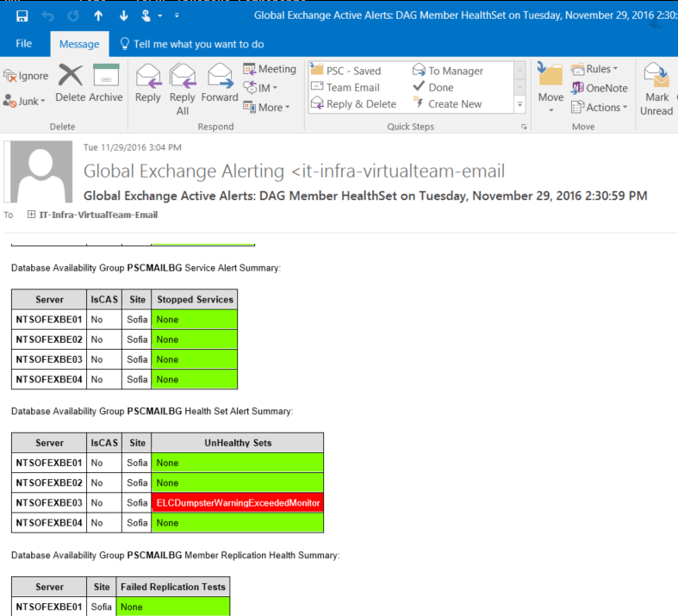The image size is (678, 616).
Task: Forward this email
Action: pyautogui.click(x=220, y=84)
